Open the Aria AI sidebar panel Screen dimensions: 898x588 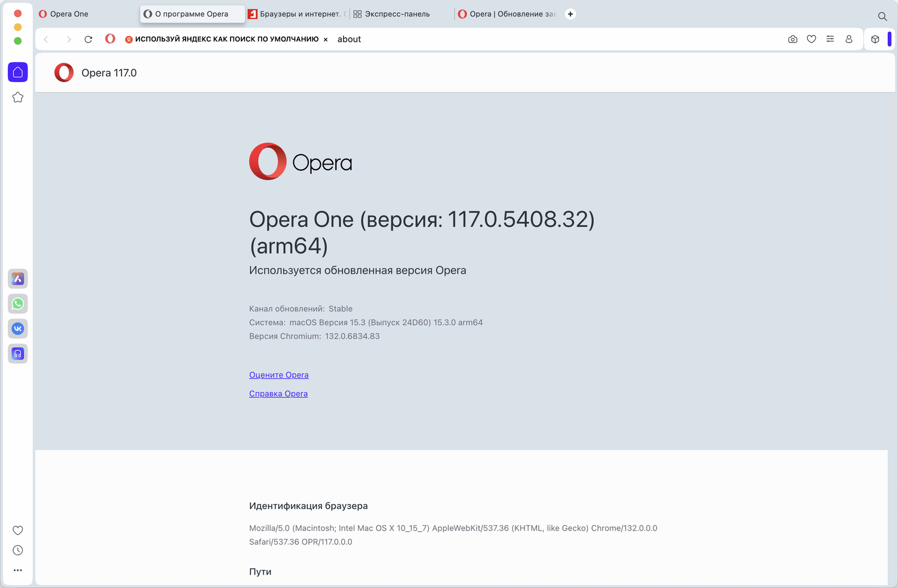coord(18,278)
